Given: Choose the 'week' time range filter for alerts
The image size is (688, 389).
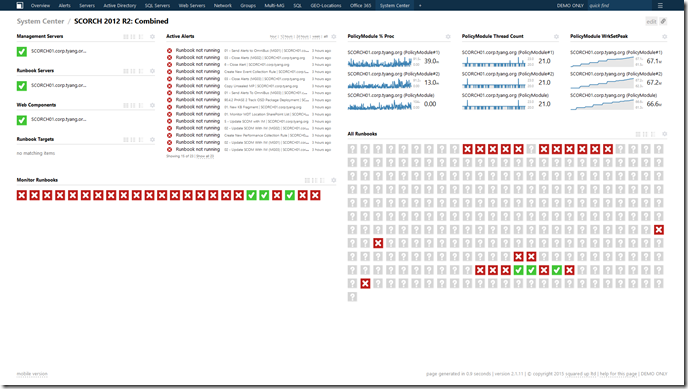Looking at the screenshot, I should click(x=316, y=36).
